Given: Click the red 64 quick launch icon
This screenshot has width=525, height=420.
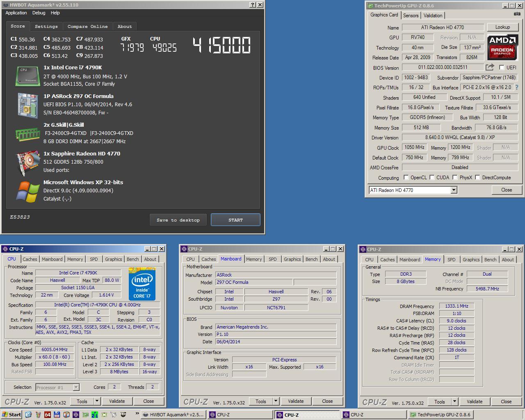Looking at the screenshot, I should coord(47,415).
